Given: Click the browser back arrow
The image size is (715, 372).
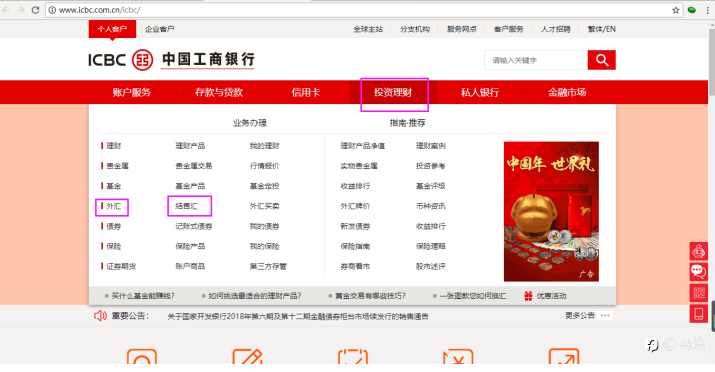Looking at the screenshot, I should click(x=6, y=10).
